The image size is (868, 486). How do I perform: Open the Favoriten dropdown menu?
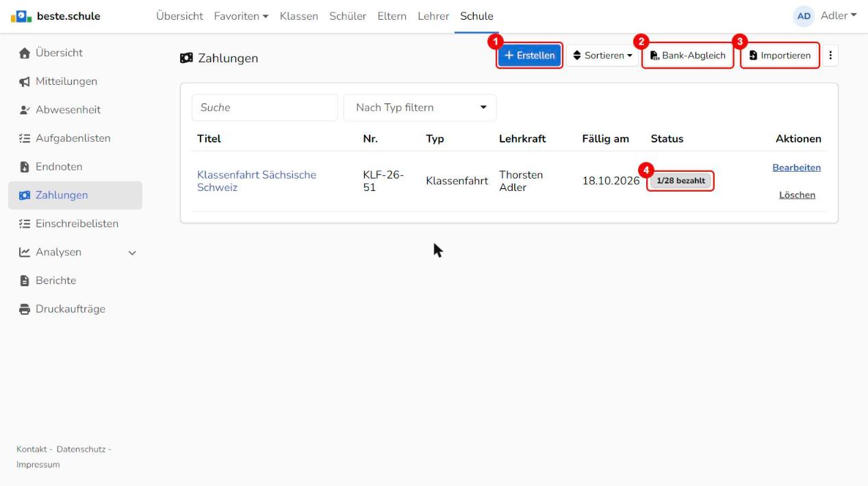tap(241, 16)
